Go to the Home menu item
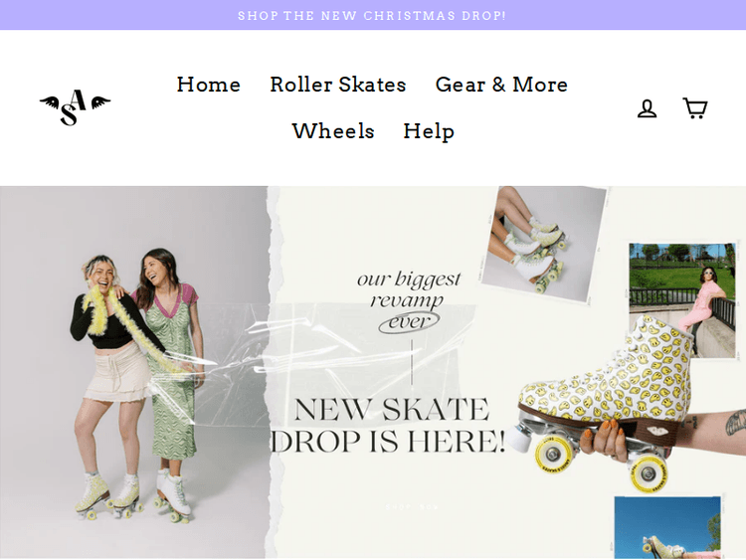The image size is (746, 560). pyautogui.click(x=208, y=85)
